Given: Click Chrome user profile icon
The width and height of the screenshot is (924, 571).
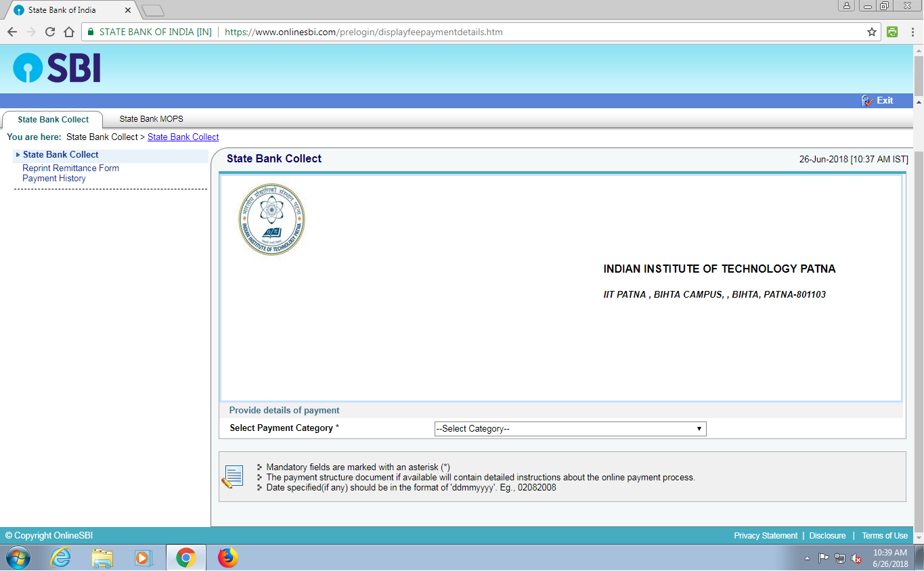Looking at the screenshot, I should [847, 5].
